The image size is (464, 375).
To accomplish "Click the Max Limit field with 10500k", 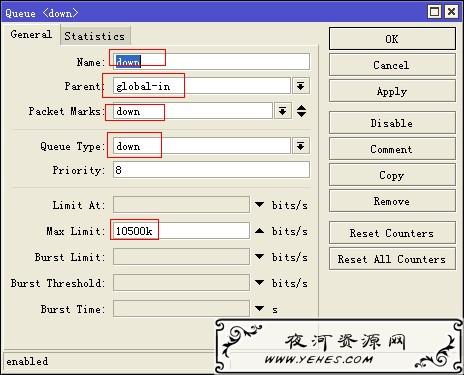I will pyautogui.click(x=181, y=231).
